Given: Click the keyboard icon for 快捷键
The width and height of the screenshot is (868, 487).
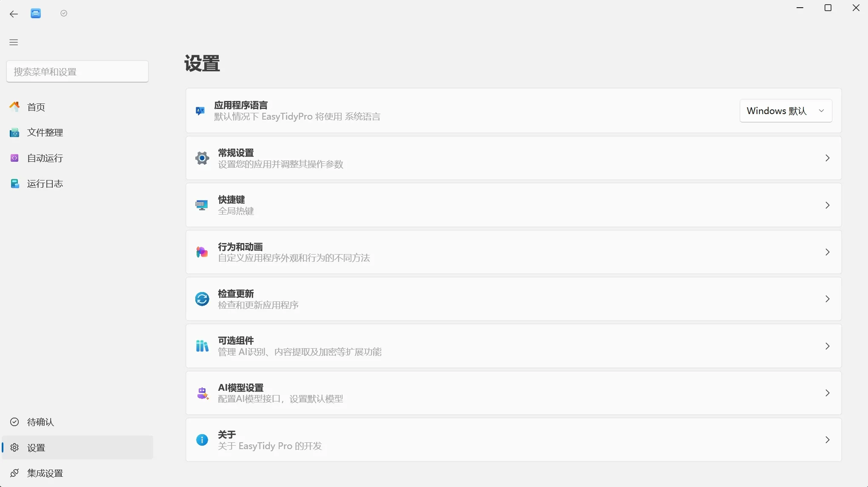Looking at the screenshot, I should [202, 205].
